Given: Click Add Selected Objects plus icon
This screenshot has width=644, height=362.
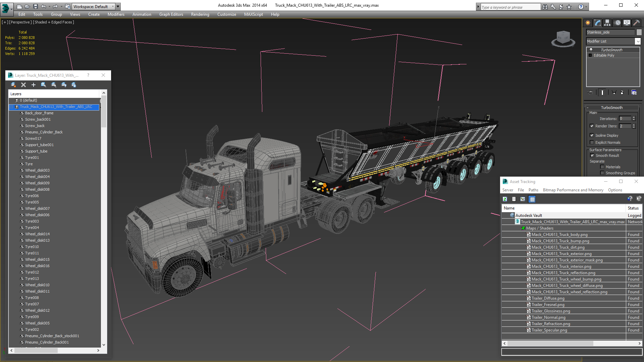Looking at the screenshot, I should pos(34,85).
